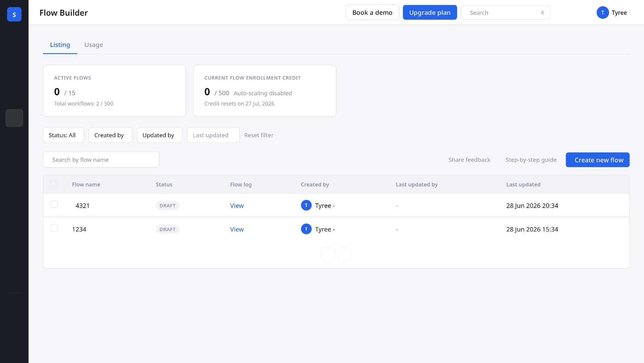Click the DRAFT badge of flow 4321

(x=167, y=206)
